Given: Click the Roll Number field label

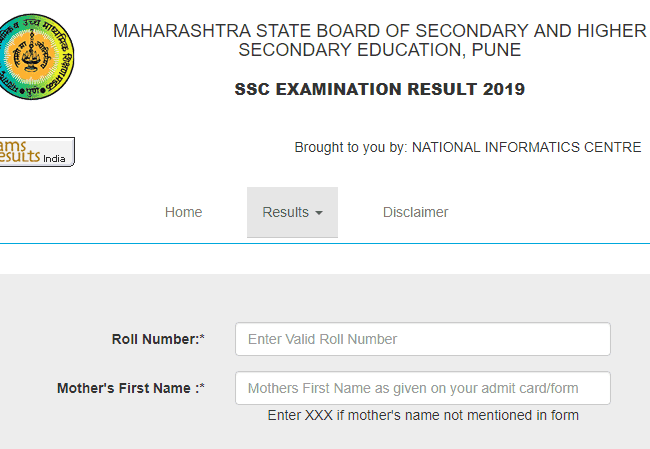Looking at the screenshot, I should (154, 339).
